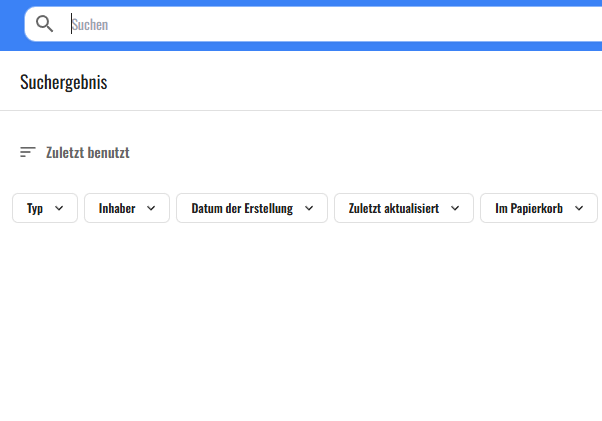Click the magnifying glass search icon
The width and height of the screenshot is (602, 421).
pyautogui.click(x=44, y=24)
